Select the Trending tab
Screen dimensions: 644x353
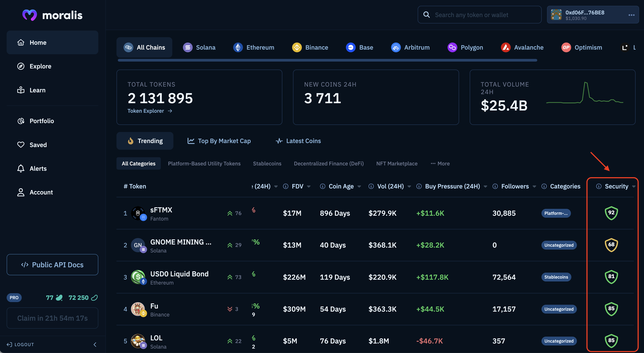[145, 141]
